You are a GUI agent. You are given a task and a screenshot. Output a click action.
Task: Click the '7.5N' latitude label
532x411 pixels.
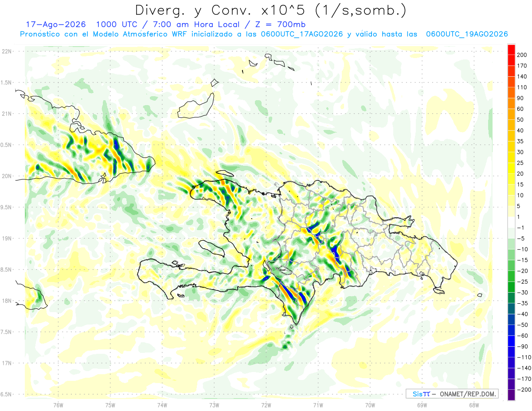6,332
